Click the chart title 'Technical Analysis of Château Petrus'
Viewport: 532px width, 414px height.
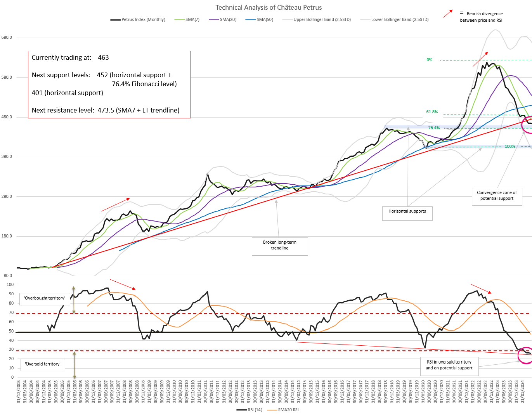click(269, 7)
